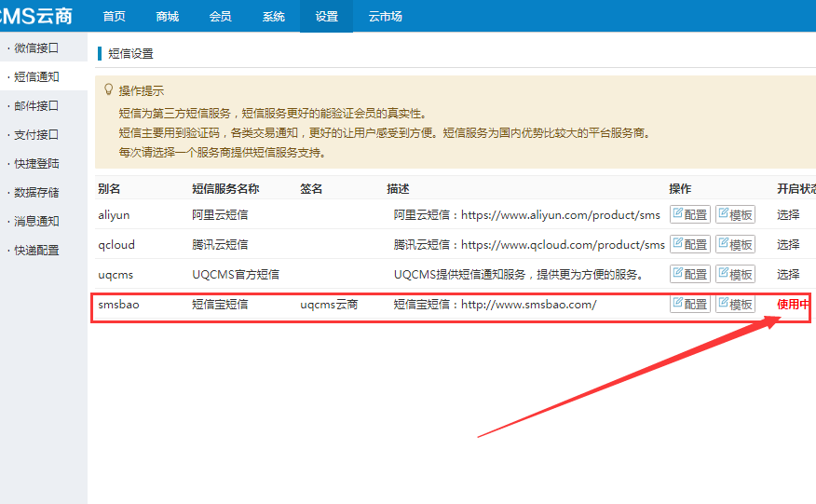Click 选择 link for uqcms row
816x504 pixels.
[x=788, y=274]
